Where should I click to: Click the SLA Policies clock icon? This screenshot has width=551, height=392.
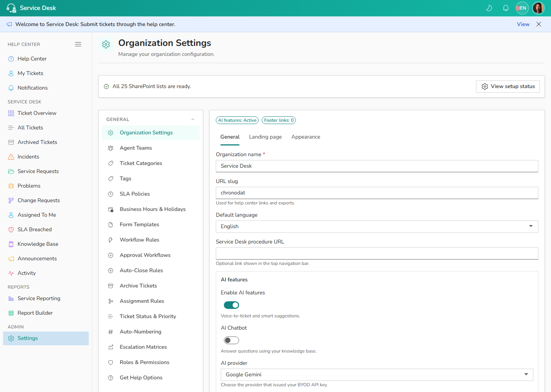tap(111, 194)
